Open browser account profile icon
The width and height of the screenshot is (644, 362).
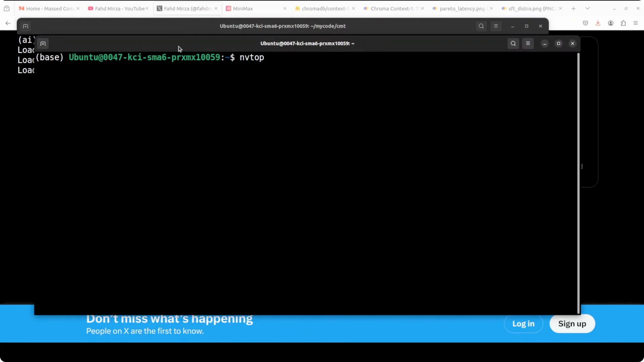coord(610,23)
